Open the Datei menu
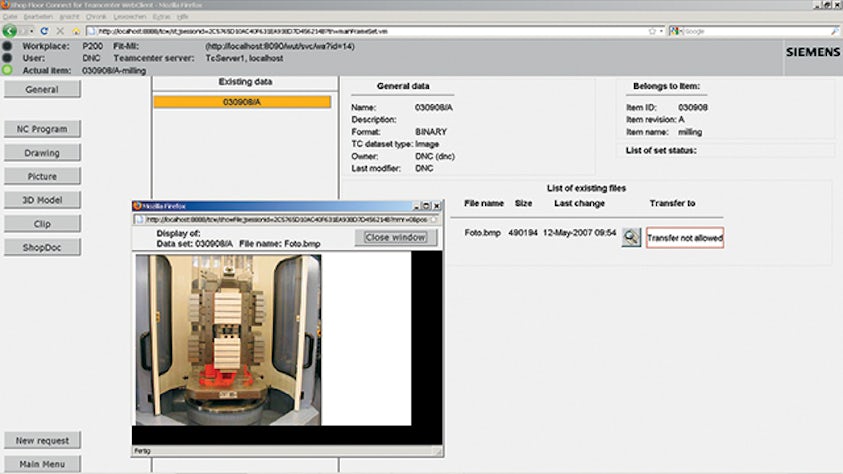This screenshot has width=843, height=474. pyautogui.click(x=10, y=17)
